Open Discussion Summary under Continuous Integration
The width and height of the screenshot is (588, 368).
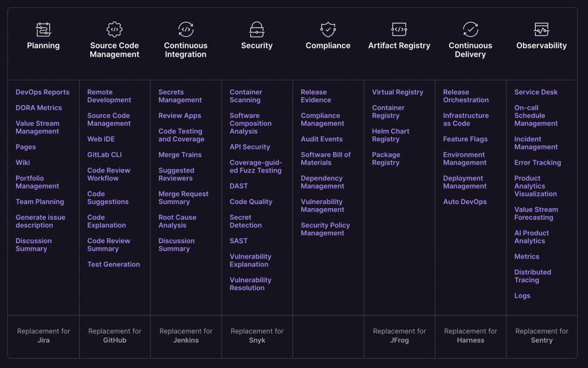(176, 245)
